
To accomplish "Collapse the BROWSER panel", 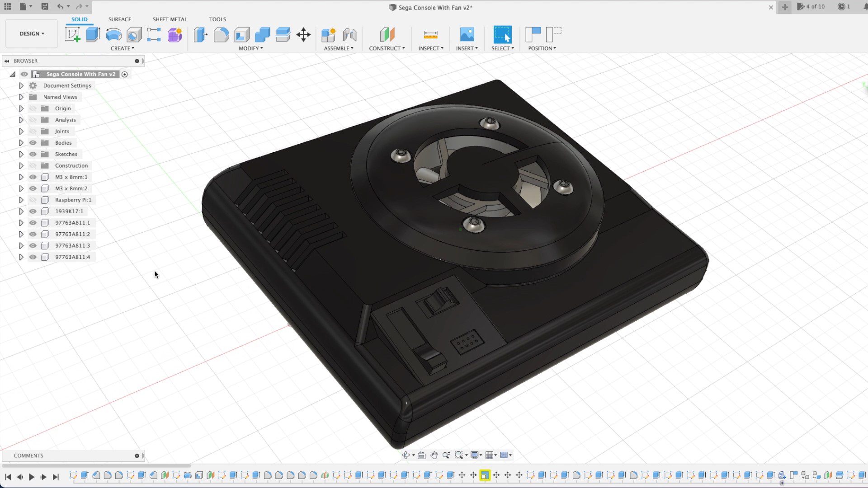I will click(6, 61).
